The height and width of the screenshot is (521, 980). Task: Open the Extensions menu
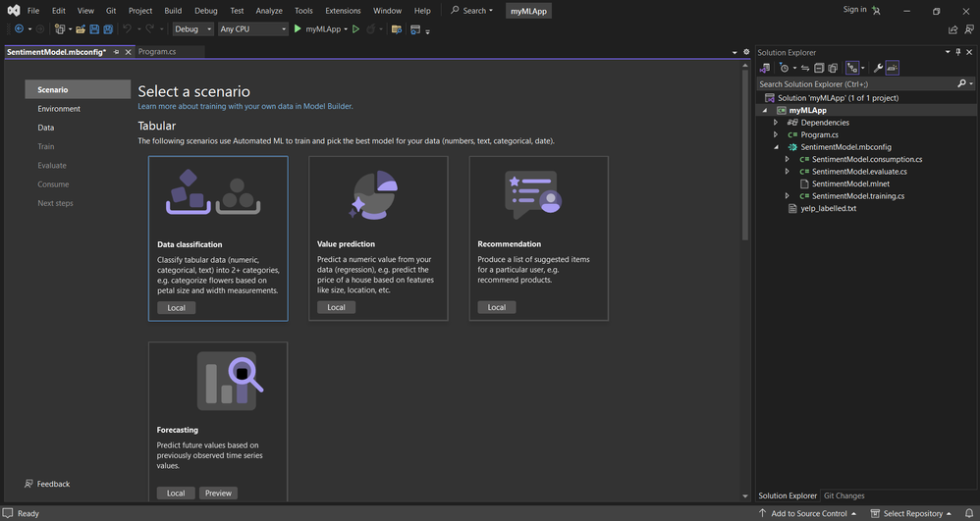[x=343, y=11]
